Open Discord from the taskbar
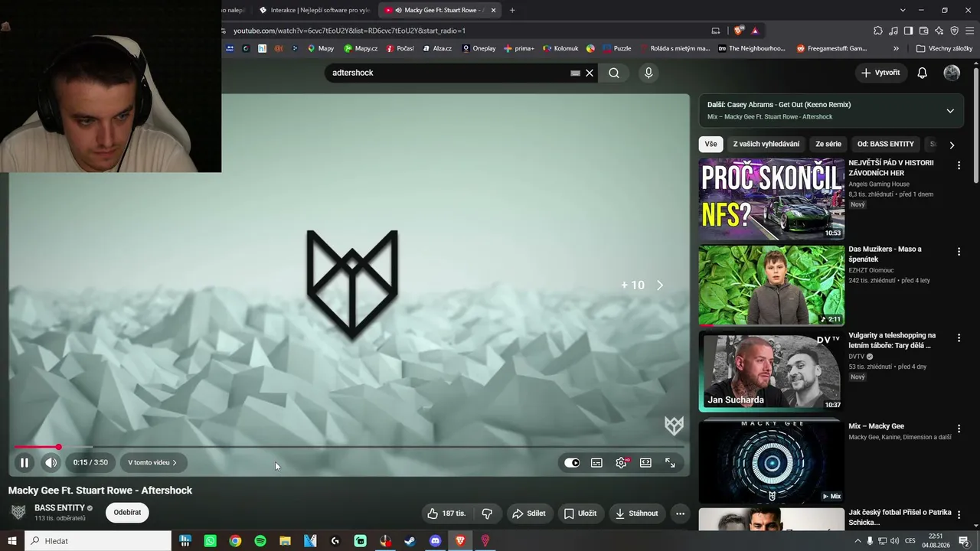Viewport: 980px width, 551px height. coord(436,541)
